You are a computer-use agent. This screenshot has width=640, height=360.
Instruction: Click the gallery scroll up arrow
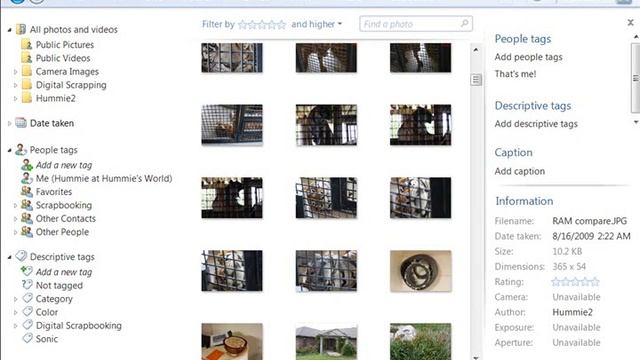(476, 50)
